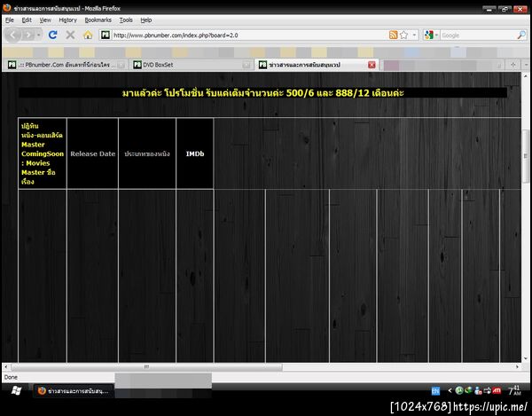Open the address bar history dropdown
532x416 pixels.
(x=414, y=35)
